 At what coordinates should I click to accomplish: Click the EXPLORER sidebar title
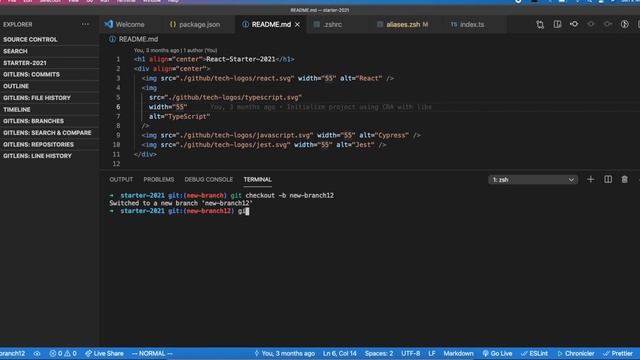[x=18, y=24]
